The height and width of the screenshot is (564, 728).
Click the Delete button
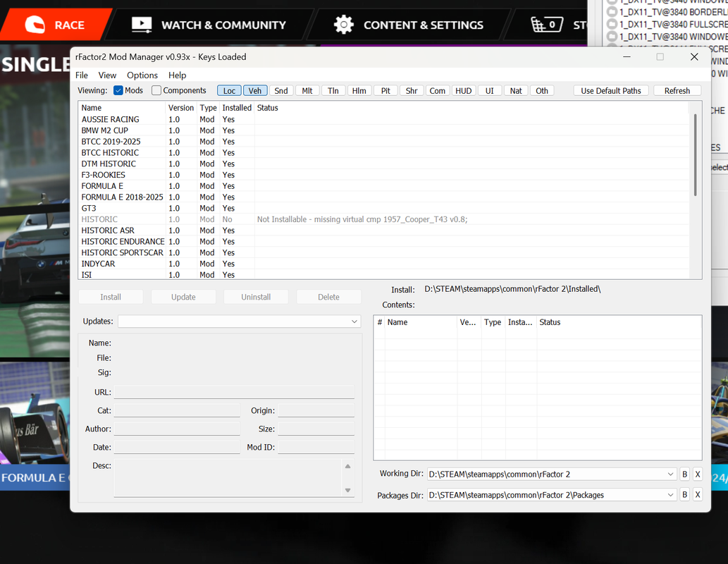(x=328, y=297)
